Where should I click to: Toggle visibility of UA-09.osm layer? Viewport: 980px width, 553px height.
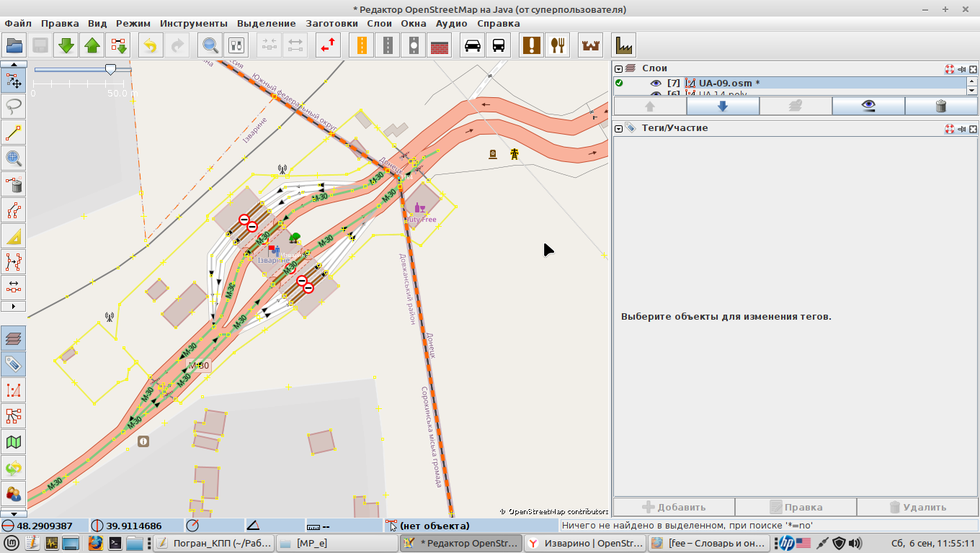655,84
